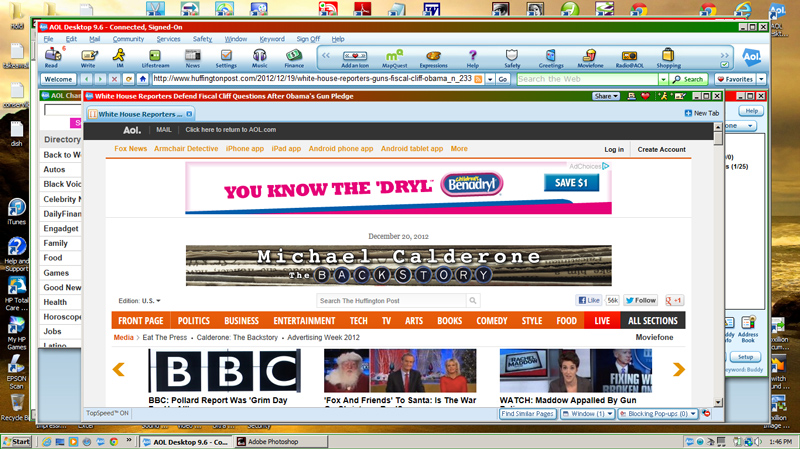Open the POLITICS section tab
Image resolution: width=800 pixels, height=449 pixels.
(193, 320)
